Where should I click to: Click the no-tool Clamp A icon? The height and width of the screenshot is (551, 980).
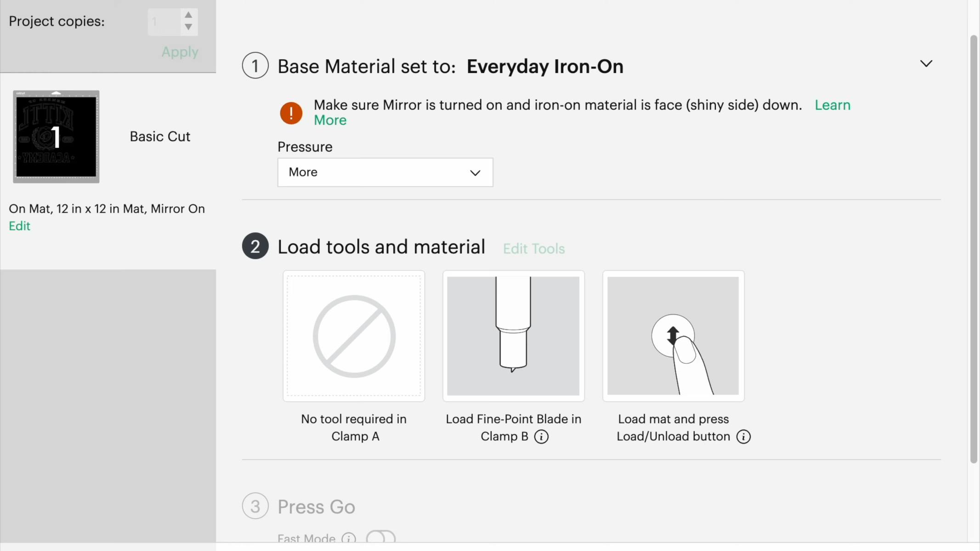354,336
